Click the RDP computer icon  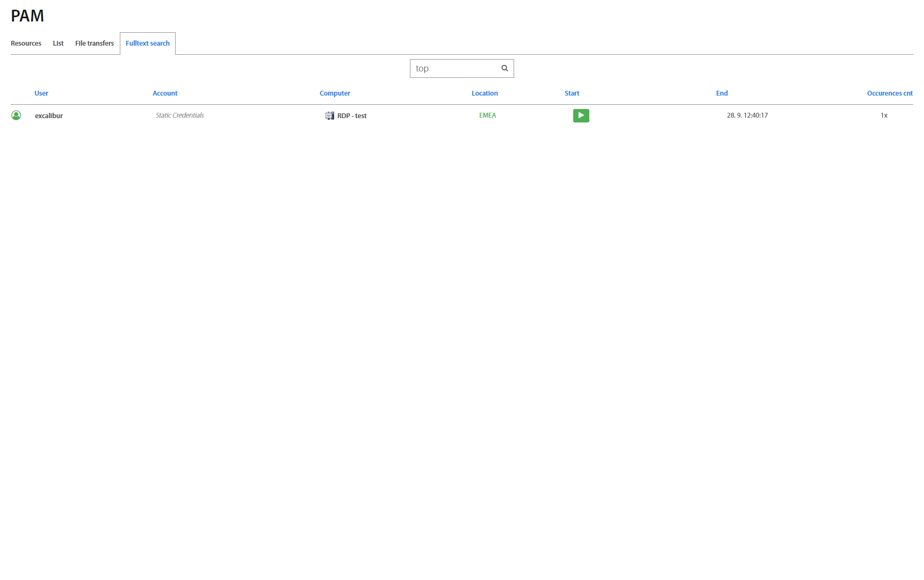tap(329, 115)
